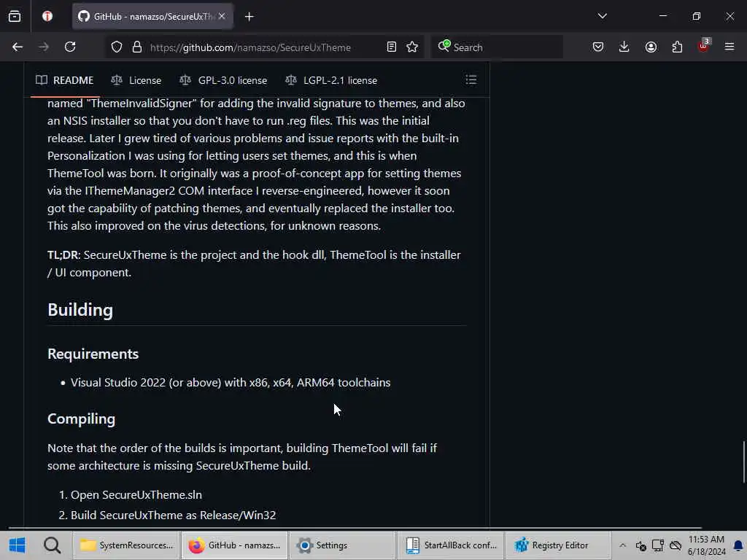Open the uBlock Origin extension icon
Image resolution: width=747 pixels, height=560 pixels.
(703, 46)
